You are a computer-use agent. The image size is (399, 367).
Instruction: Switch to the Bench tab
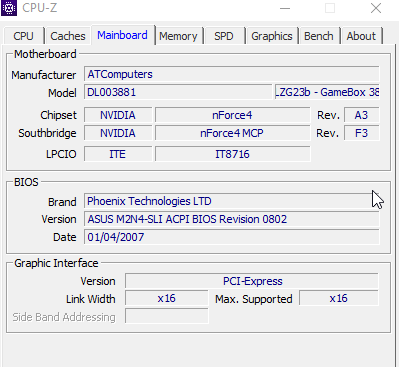coord(319,36)
